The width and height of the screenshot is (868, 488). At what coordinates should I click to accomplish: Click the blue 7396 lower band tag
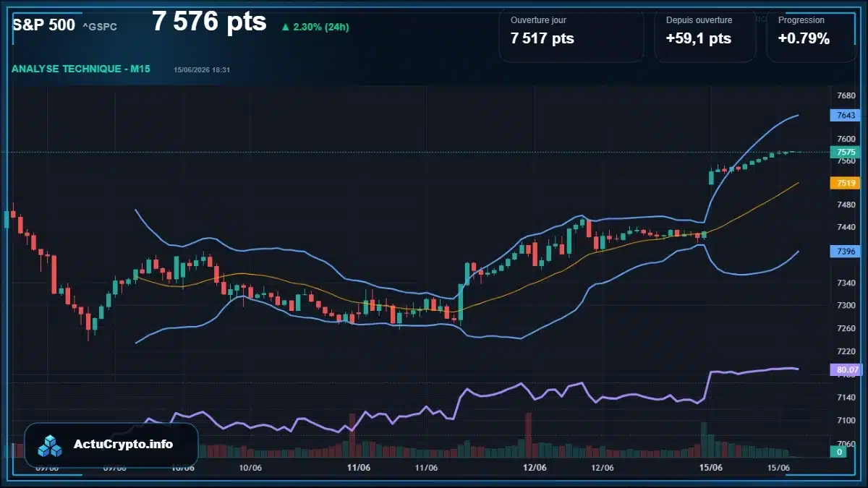[x=846, y=251]
